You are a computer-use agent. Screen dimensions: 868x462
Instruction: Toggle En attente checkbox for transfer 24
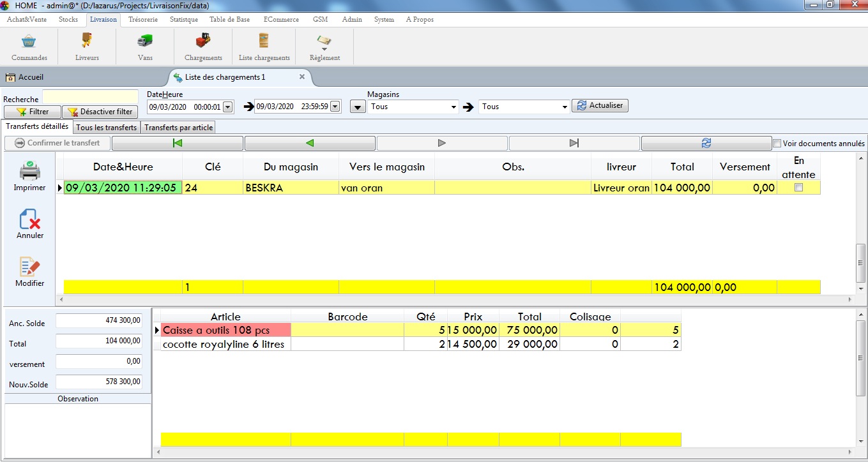coord(798,188)
